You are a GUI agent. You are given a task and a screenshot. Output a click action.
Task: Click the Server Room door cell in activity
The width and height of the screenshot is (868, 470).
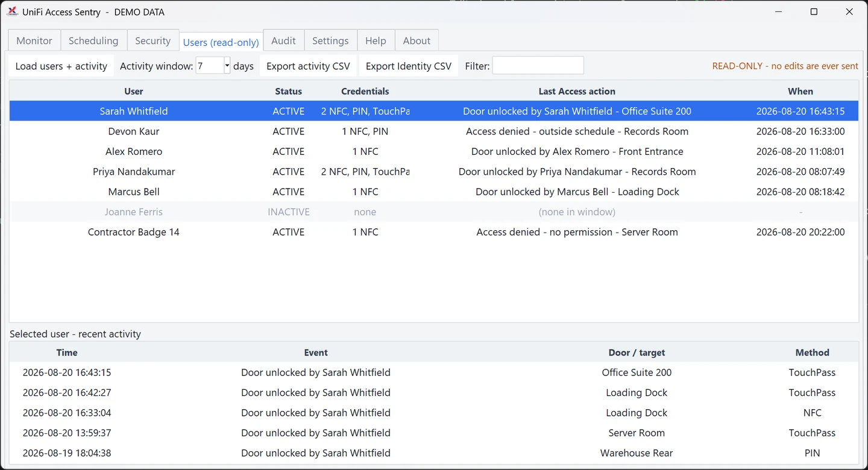(637, 433)
